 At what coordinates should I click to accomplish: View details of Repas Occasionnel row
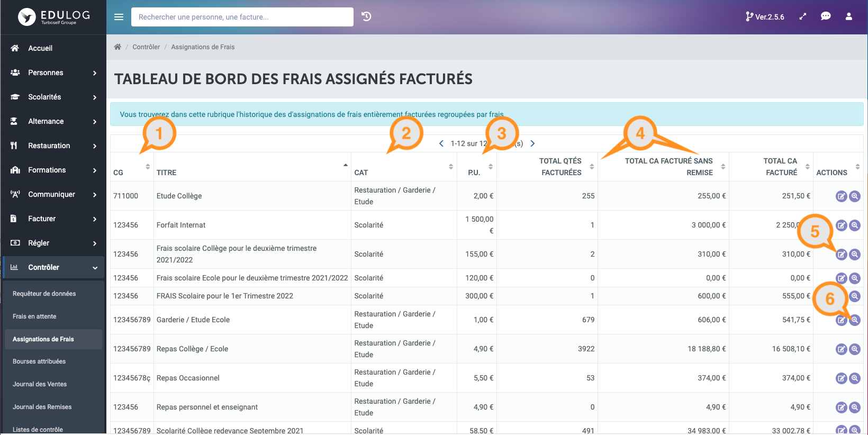855,378
